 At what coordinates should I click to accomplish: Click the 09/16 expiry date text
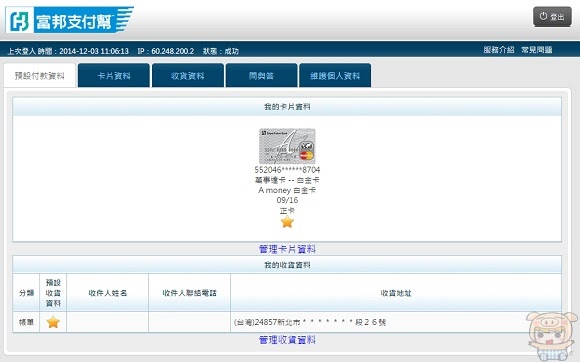(287, 200)
